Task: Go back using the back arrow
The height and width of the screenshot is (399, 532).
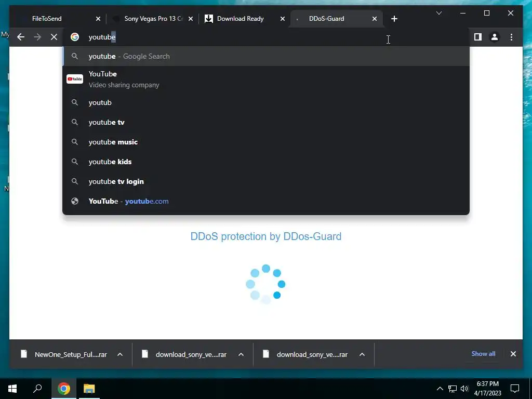Action: pyautogui.click(x=21, y=37)
